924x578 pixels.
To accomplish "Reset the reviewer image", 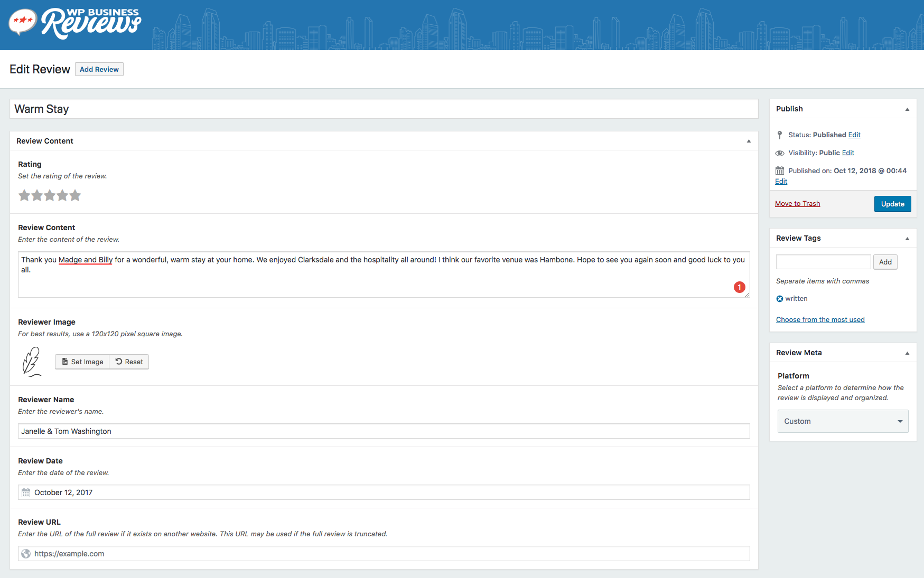I will (x=129, y=362).
